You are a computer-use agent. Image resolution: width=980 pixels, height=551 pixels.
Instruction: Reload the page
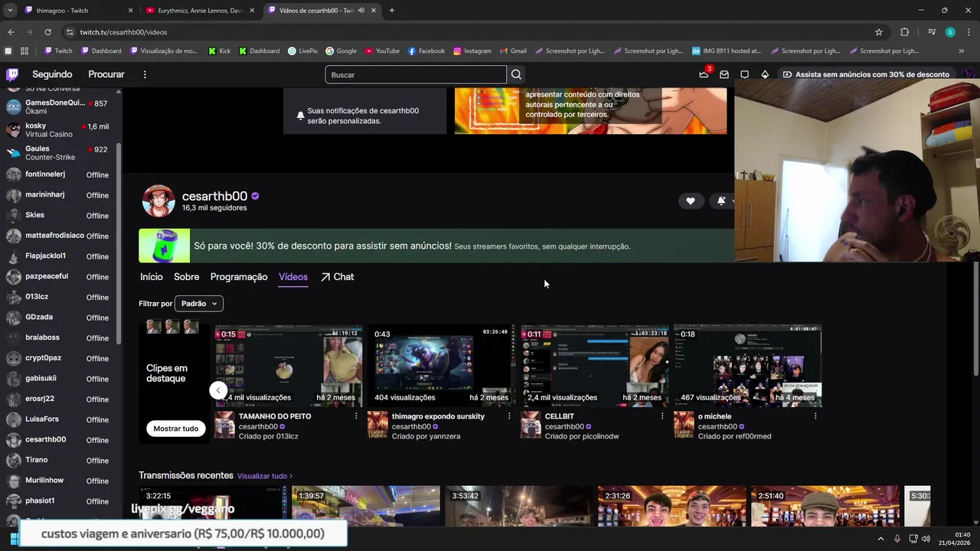point(47,32)
